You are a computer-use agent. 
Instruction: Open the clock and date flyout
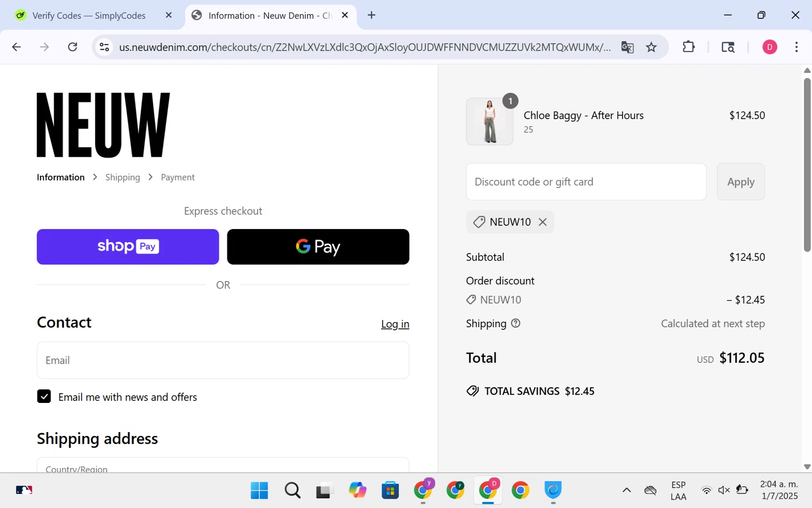coord(779,490)
